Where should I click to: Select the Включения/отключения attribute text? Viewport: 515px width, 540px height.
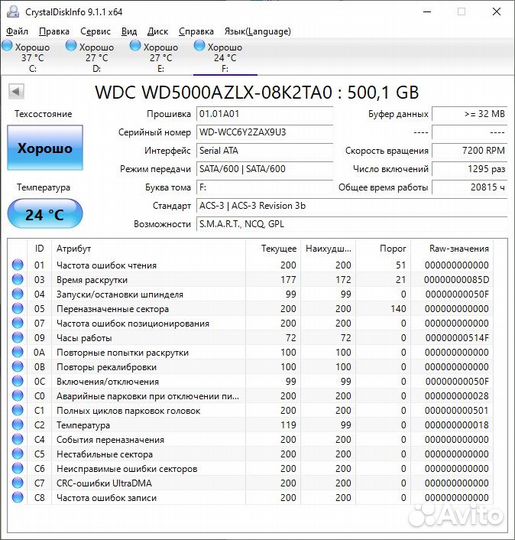point(107,382)
